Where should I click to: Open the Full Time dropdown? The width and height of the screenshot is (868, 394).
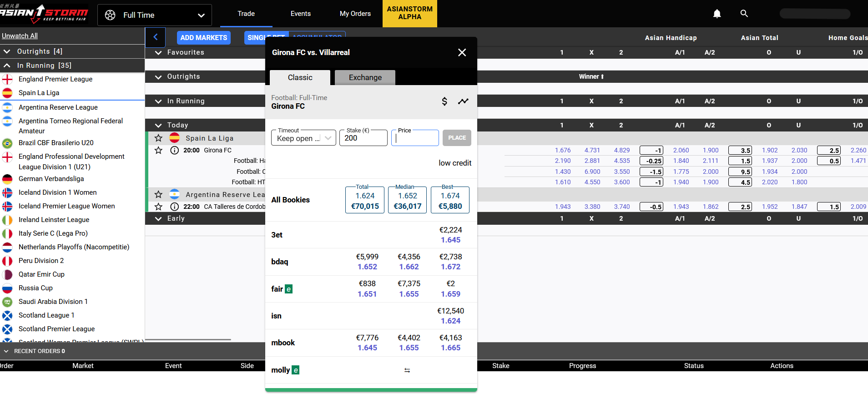click(155, 15)
